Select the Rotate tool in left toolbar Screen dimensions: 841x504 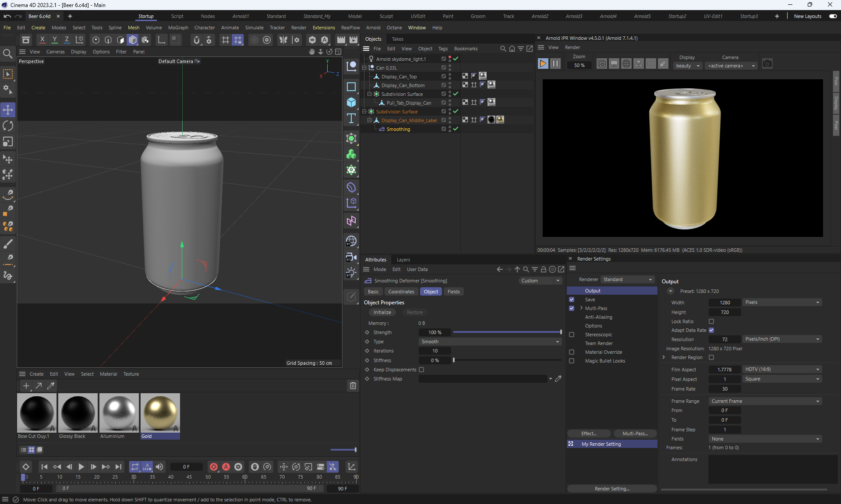8,126
